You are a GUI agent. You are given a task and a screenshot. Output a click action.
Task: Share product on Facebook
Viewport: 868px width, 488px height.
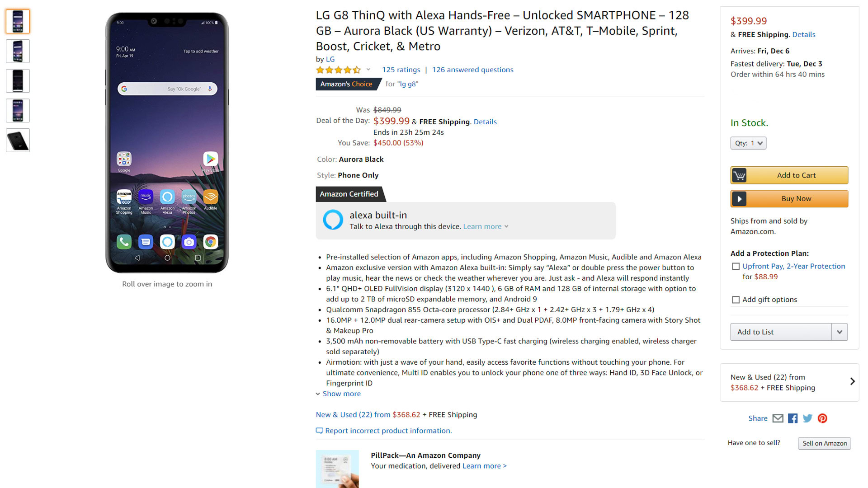pos(793,418)
